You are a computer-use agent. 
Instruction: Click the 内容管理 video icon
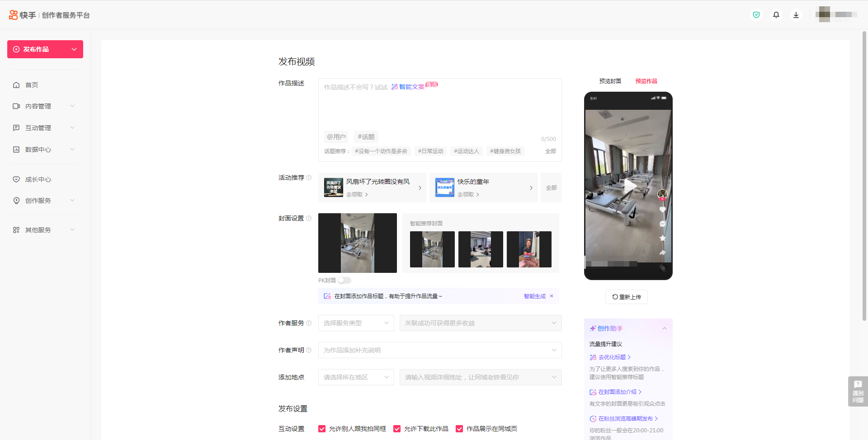pyautogui.click(x=16, y=106)
